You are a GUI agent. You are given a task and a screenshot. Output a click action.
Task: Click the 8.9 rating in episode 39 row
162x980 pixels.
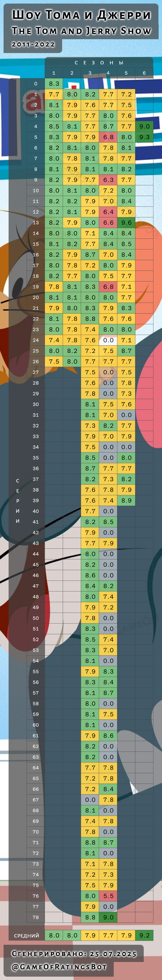(126, 500)
